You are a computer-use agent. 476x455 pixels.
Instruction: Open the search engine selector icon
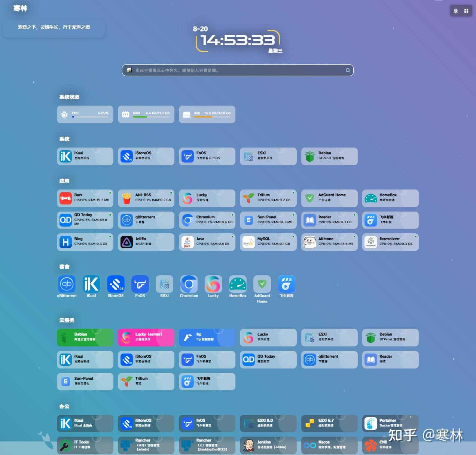coord(129,70)
